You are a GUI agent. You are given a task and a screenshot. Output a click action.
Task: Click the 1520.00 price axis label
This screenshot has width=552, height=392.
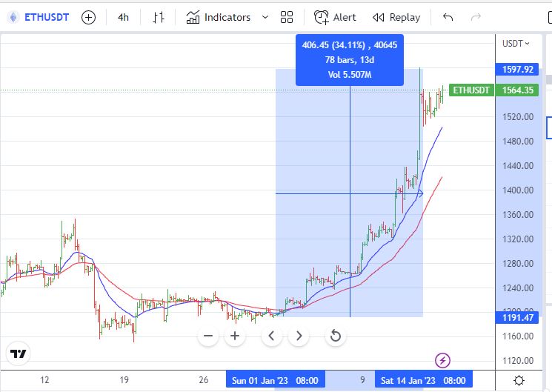[518, 116]
